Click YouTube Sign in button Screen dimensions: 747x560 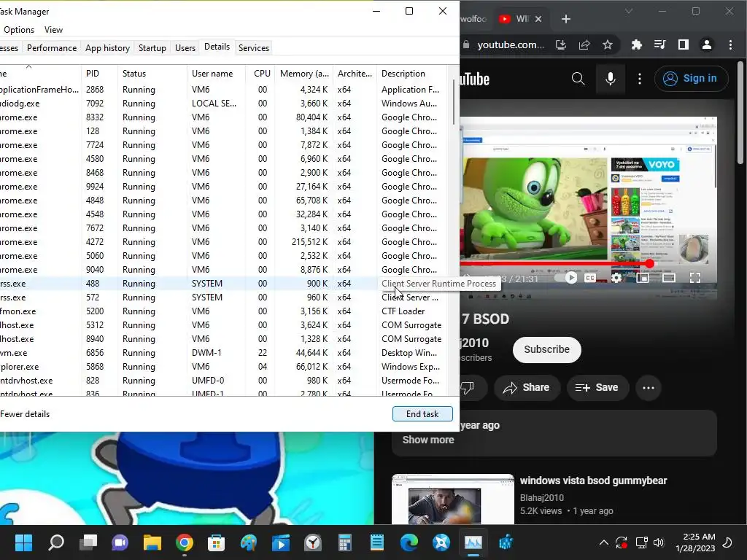[692, 79]
